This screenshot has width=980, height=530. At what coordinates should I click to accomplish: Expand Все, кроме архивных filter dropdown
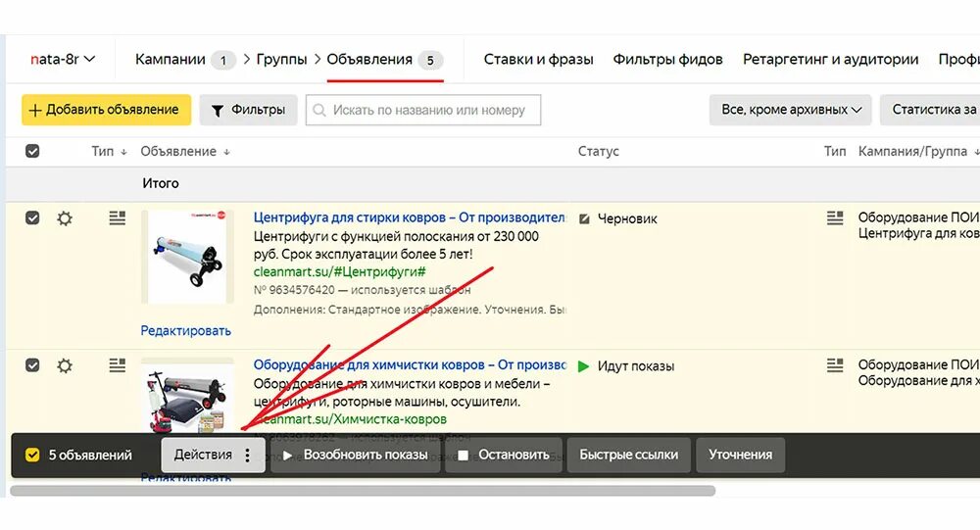791,110
